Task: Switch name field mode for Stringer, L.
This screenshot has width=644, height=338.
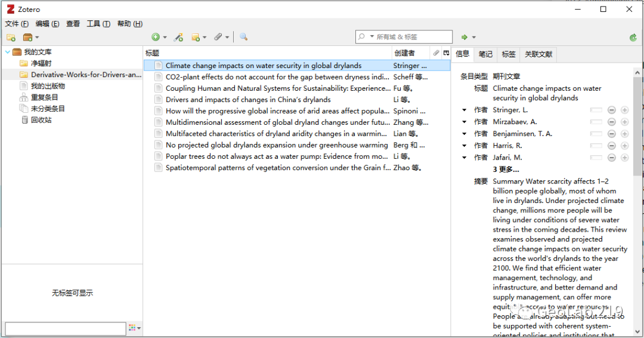Action: point(596,110)
